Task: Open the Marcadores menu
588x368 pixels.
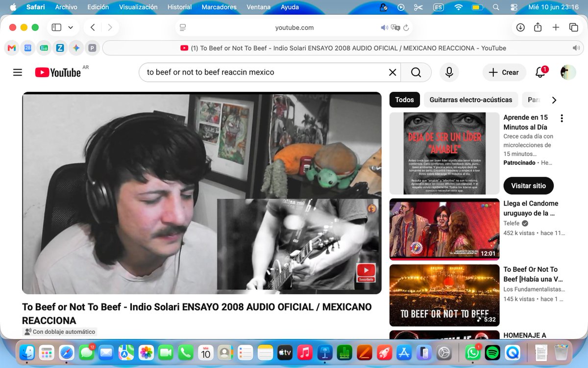Action: pyautogui.click(x=219, y=7)
